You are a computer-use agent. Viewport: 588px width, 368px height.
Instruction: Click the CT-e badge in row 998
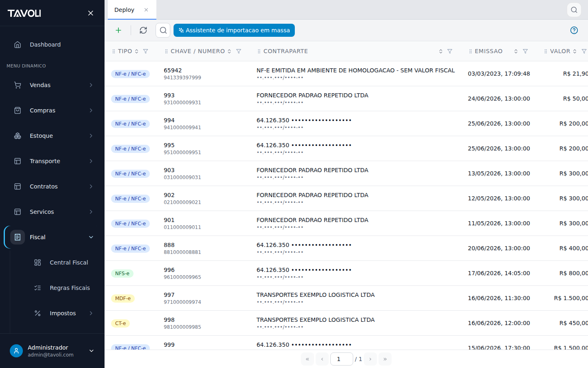[x=120, y=323]
